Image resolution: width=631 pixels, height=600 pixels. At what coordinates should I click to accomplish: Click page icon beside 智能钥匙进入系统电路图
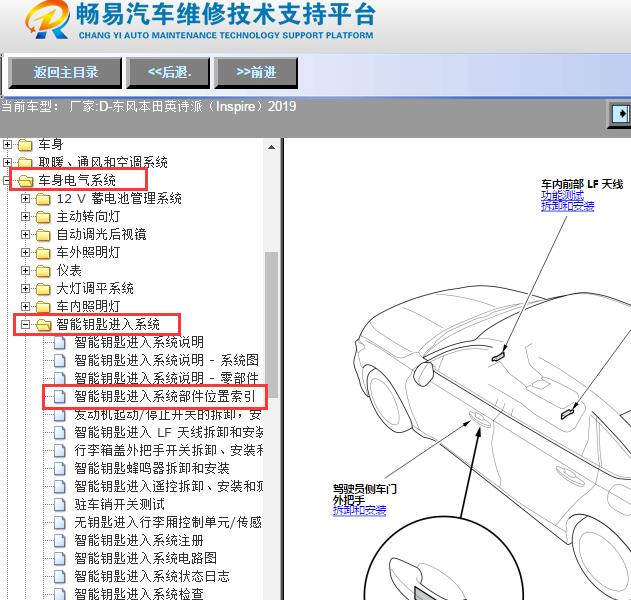[60, 559]
